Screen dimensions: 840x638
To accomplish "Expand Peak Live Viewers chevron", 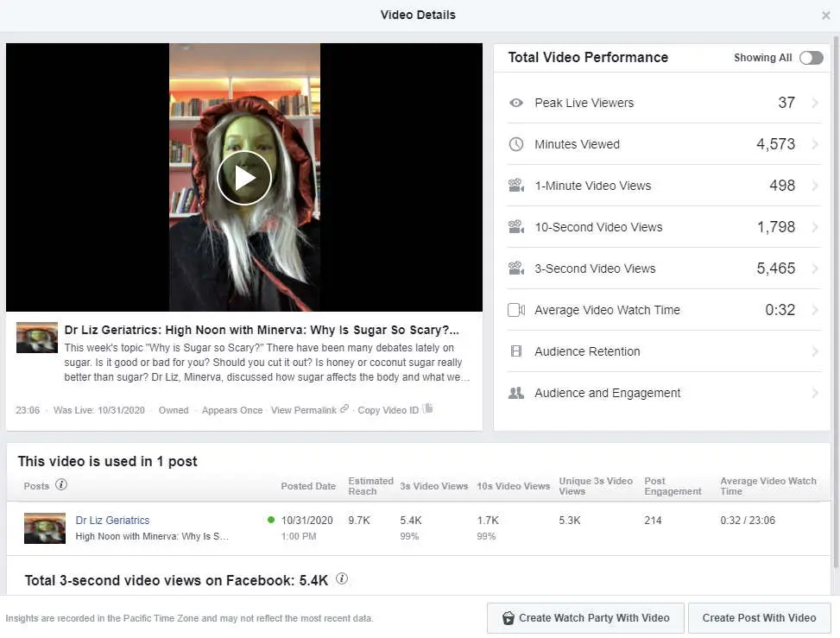I will coord(815,103).
